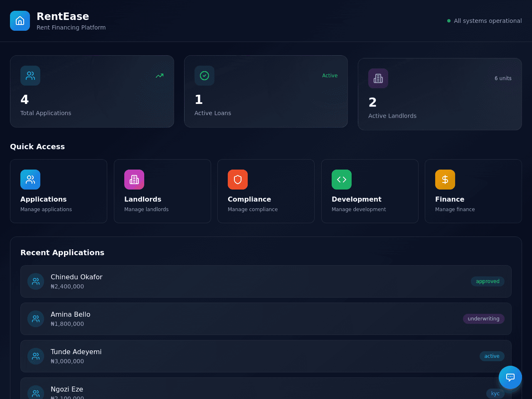Click the approved status badge
This screenshot has height=399, width=532.
(488, 281)
